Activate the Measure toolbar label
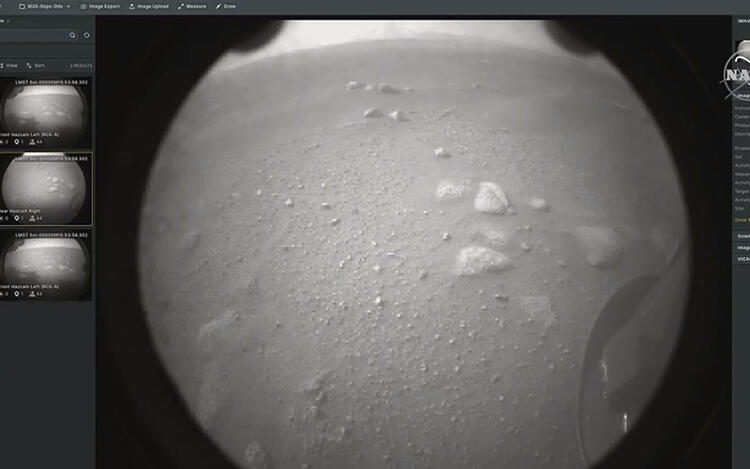This screenshot has width=750, height=469. click(196, 6)
